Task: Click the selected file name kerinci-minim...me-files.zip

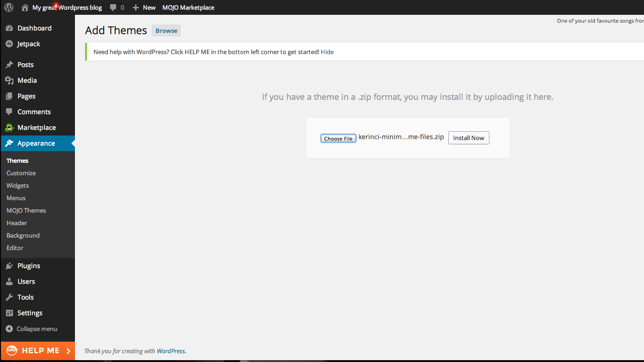Action: 401,137
